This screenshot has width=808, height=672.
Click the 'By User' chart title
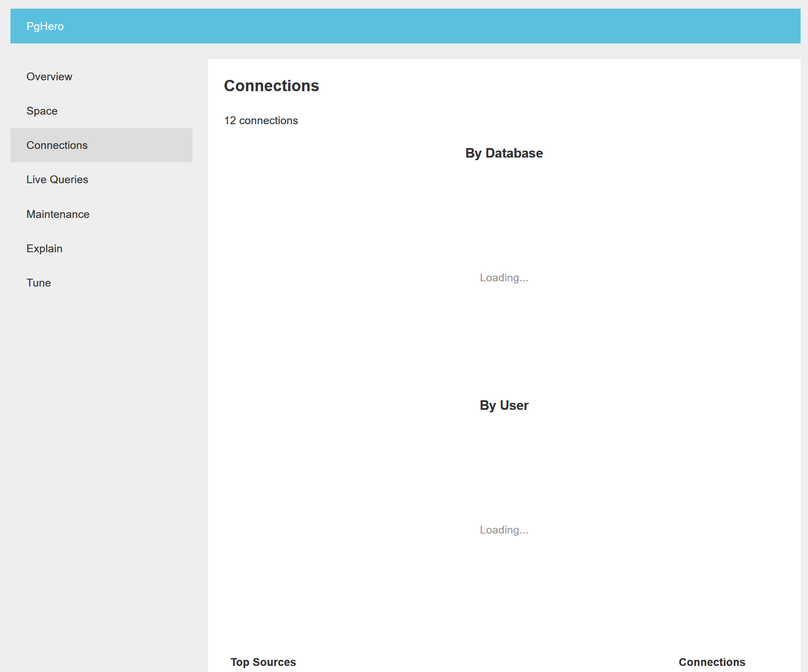click(x=504, y=405)
